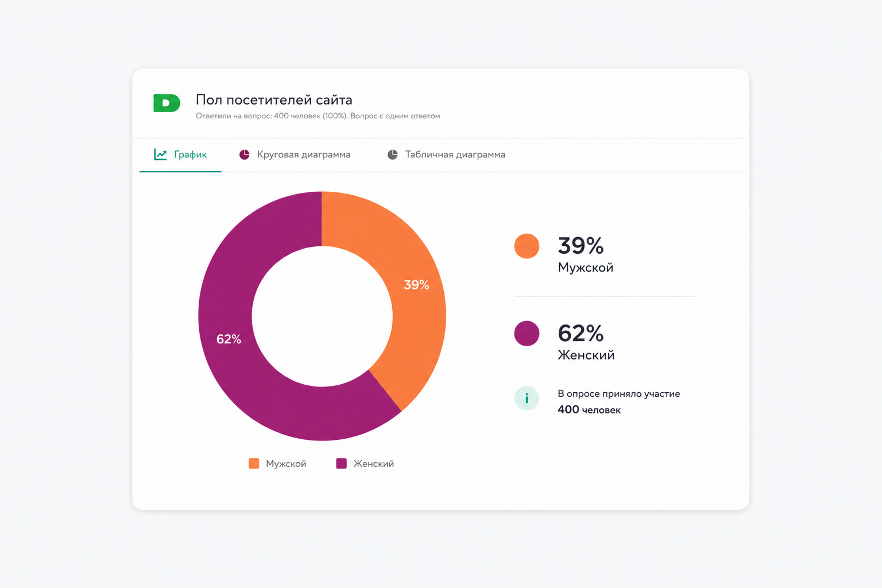Click the pie icon beside Табличная диаграмма
Viewport: 882px width, 588px height.
pyautogui.click(x=393, y=154)
